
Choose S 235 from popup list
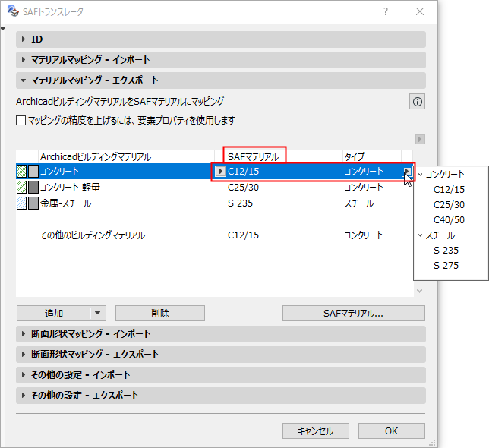point(446,251)
